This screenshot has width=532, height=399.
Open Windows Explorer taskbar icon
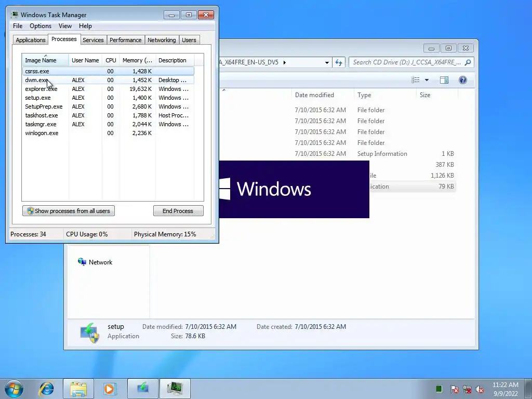[x=78, y=389]
